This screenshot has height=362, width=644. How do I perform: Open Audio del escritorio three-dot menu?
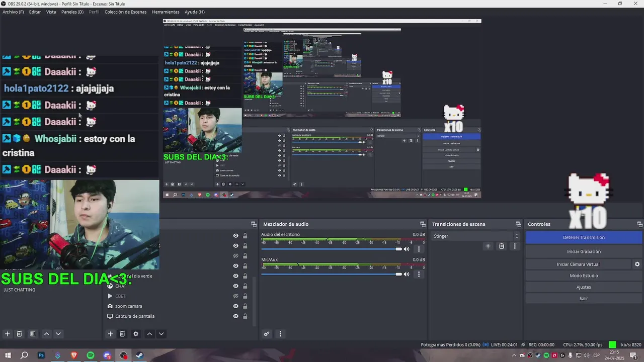click(x=419, y=249)
